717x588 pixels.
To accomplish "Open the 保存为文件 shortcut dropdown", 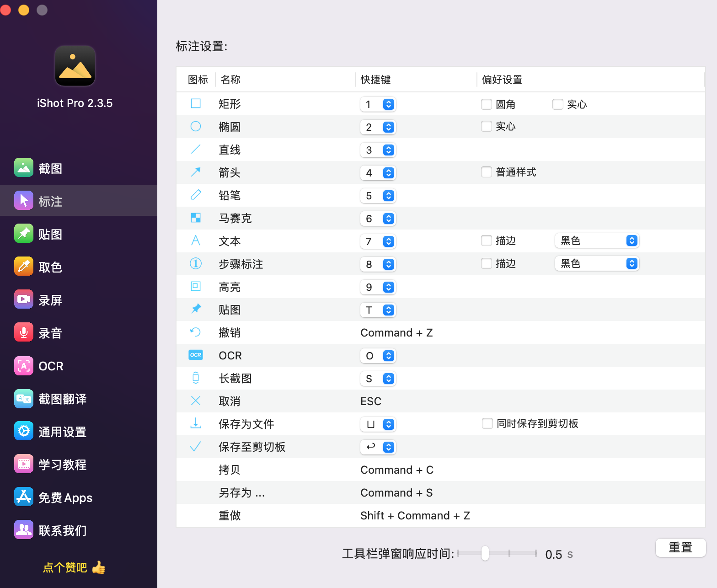I will (378, 424).
